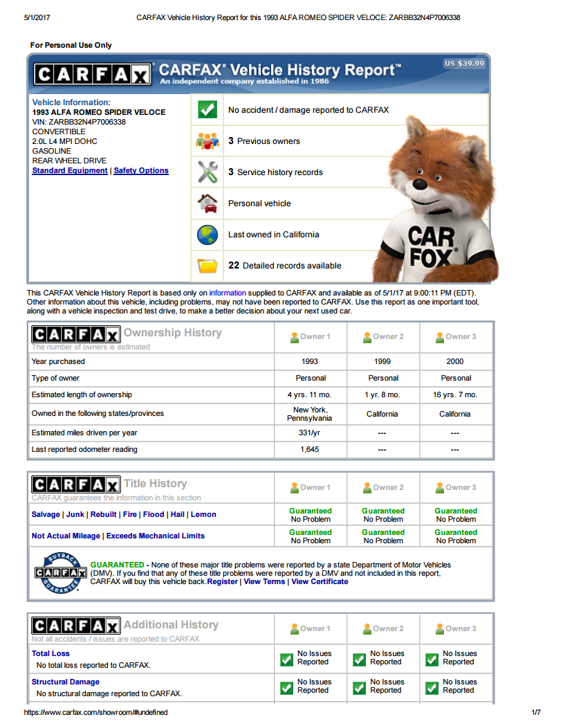
Task: Click the Owner 2 icon in Ownership History
Action: click(367, 338)
